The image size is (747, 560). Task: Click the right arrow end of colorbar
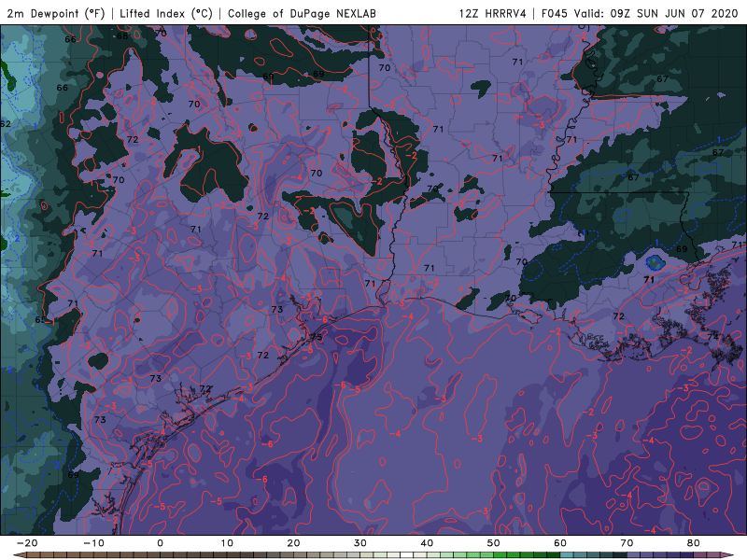(x=727, y=555)
